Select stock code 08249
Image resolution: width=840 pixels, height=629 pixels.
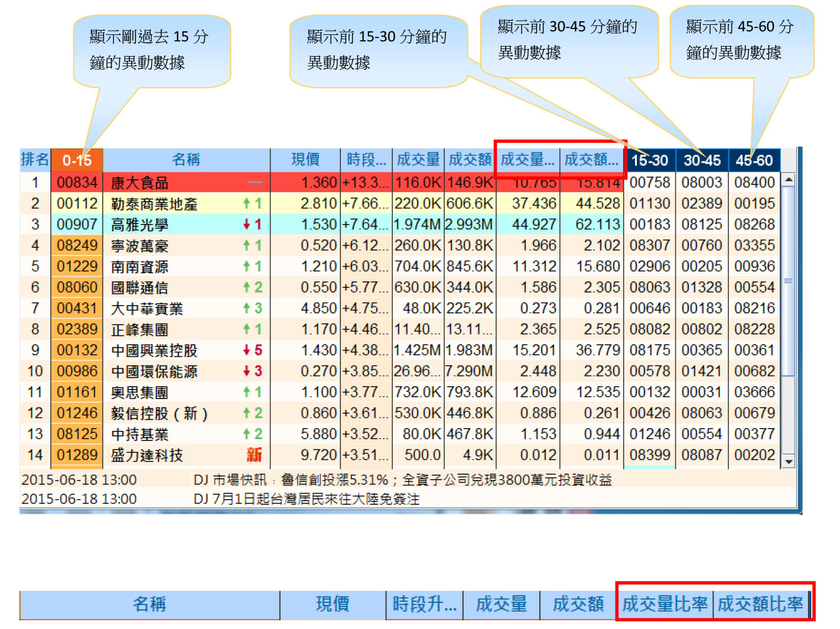(x=77, y=245)
